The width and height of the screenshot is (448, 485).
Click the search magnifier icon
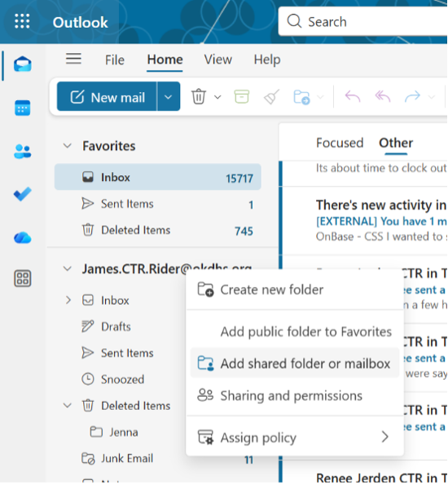[x=294, y=21]
